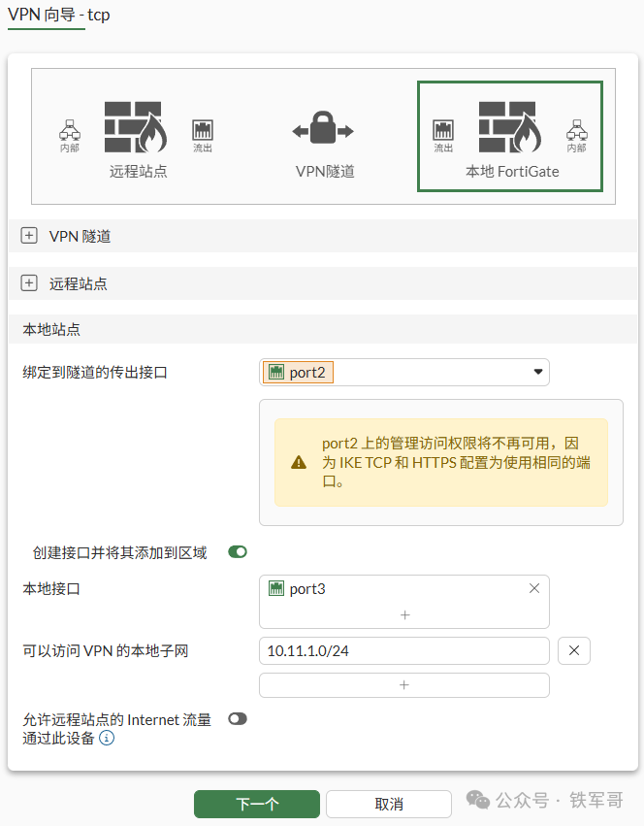This screenshot has height=826, width=644.
Task: Disable create interface and add to zone toggle
Action: click(x=238, y=552)
